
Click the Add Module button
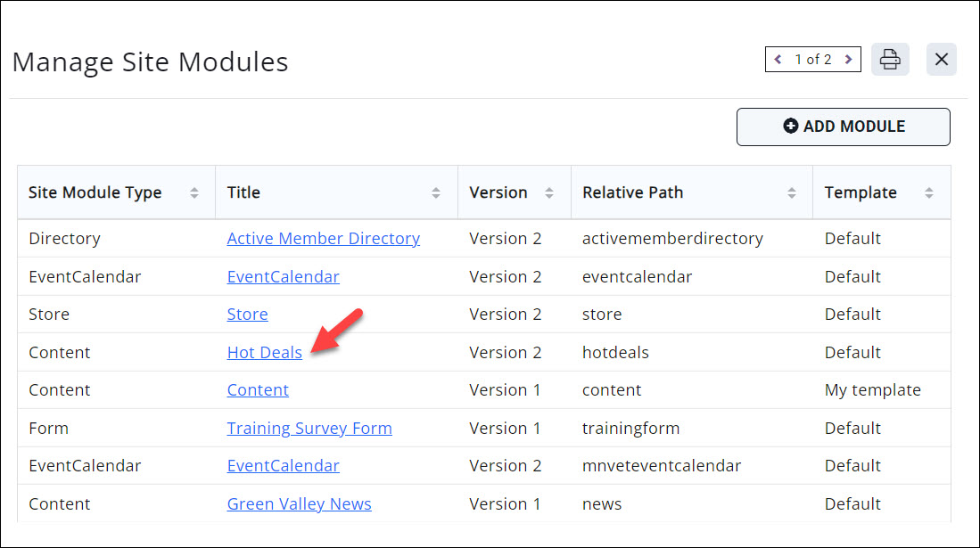tap(843, 127)
